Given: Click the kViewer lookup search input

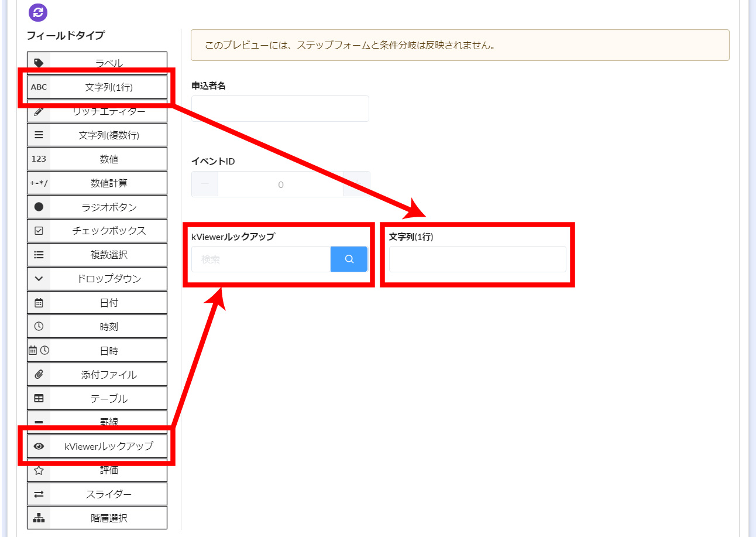Looking at the screenshot, I should coord(261,259).
